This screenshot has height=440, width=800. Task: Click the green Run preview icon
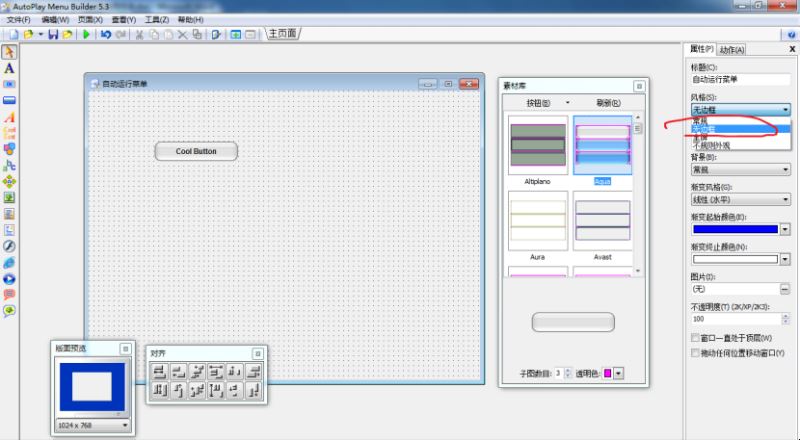tap(87, 34)
